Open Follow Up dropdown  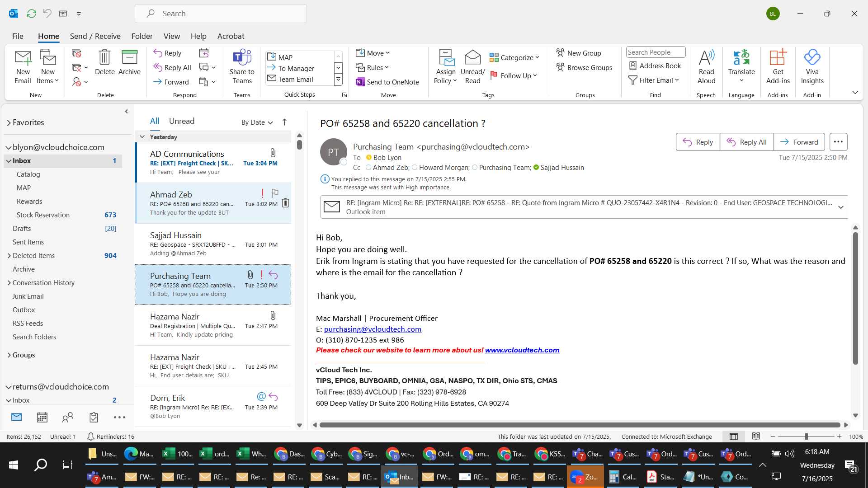514,75
